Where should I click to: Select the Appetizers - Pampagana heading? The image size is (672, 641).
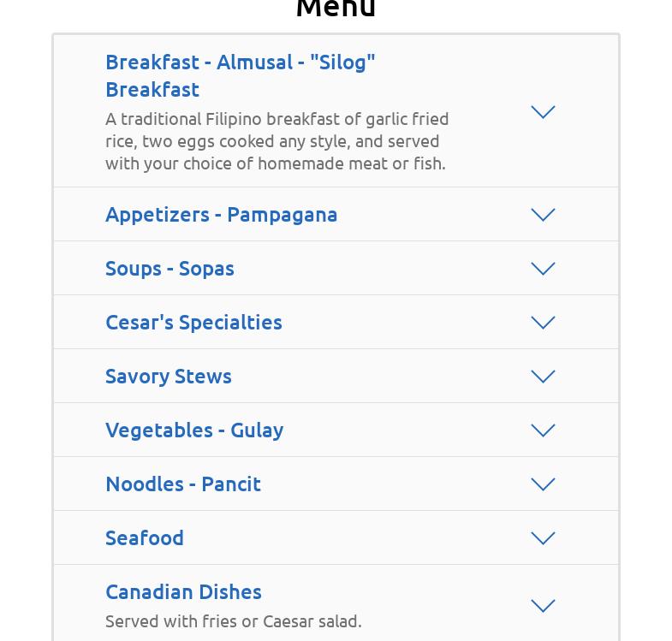click(221, 214)
